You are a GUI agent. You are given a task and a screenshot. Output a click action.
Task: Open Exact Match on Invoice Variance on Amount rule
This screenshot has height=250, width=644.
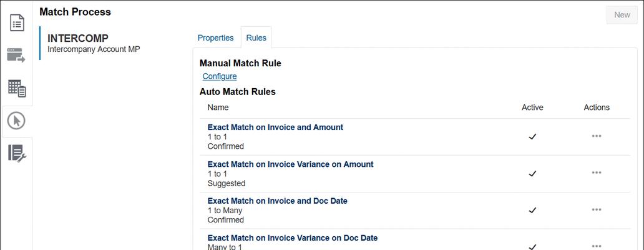(x=290, y=164)
